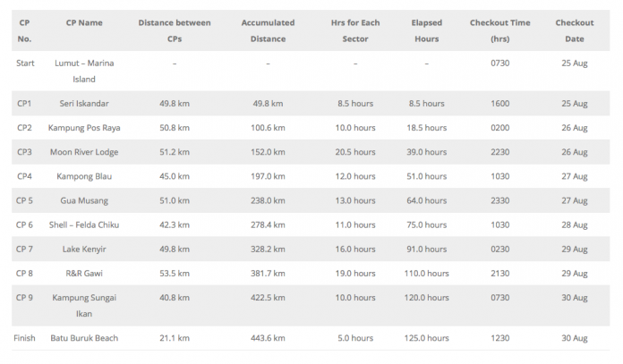The image size is (623, 364).
Task: Click the "Batu Buruk Beach" finish cell
Action: click(84, 338)
